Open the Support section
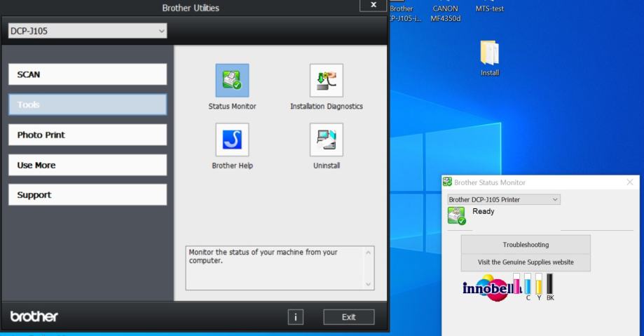 pyautogui.click(x=88, y=195)
